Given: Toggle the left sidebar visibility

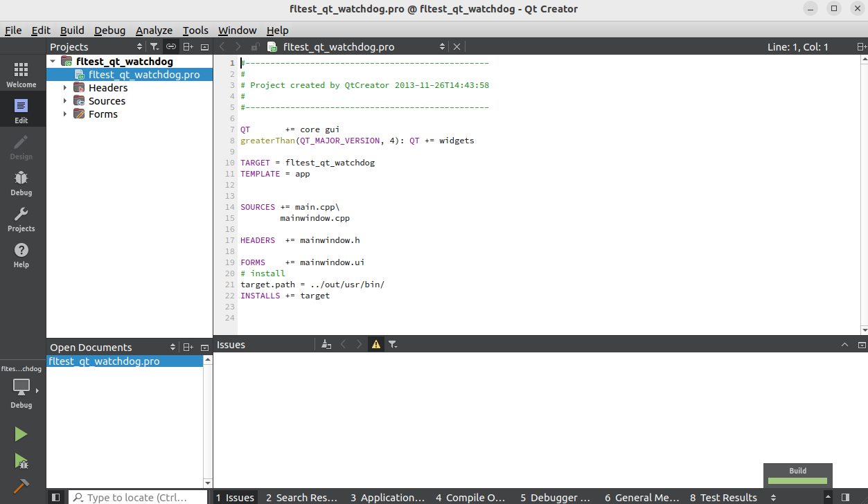Looking at the screenshot, I should tap(56, 497).
